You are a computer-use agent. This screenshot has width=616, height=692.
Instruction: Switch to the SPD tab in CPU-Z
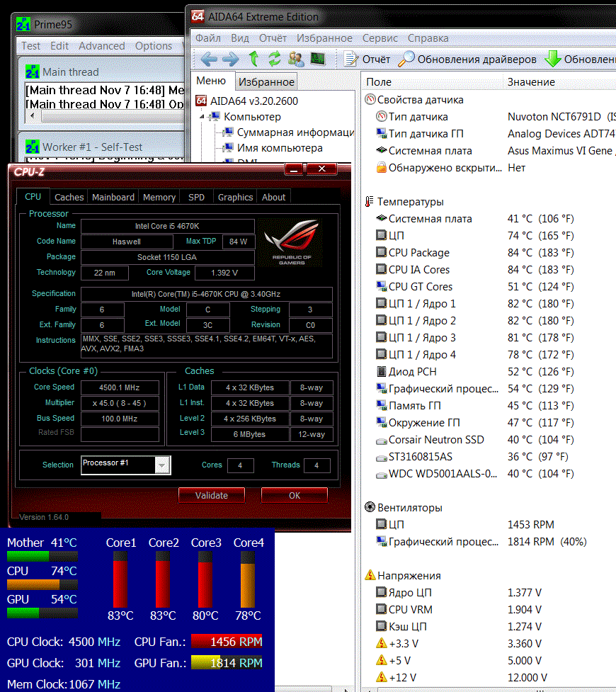coord(196,198)
